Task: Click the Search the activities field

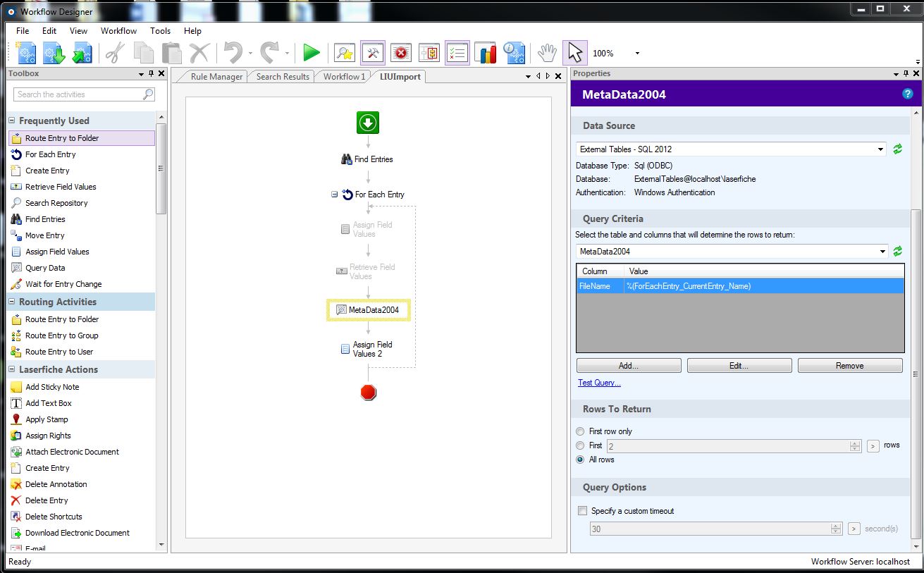Action: [78, 94]
